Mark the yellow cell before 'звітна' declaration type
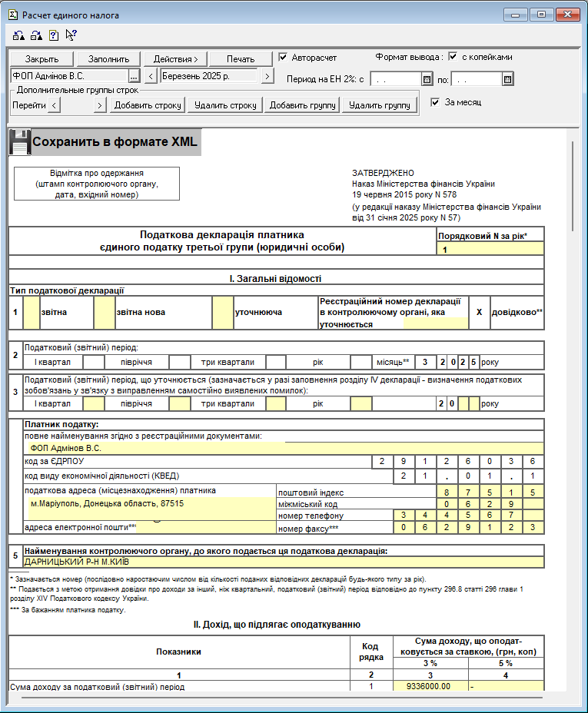 pyautogui.click(x=32, y=313)
